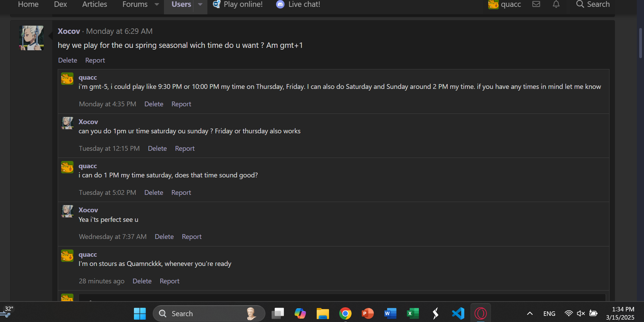Screen dimensions: 644x322
Task: Open the Users tab
Action: tap(181, 4)
